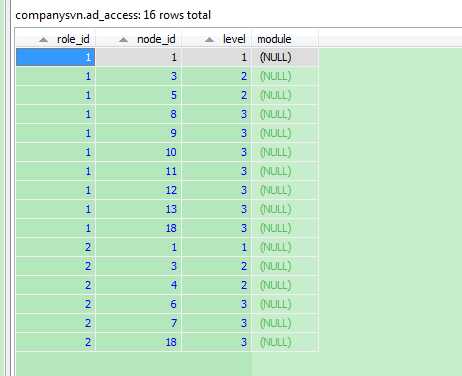Viewport: 462px width, 376px height.
Task: Select level cell in node_id 4 row
Action: click(x=216, y=285)
